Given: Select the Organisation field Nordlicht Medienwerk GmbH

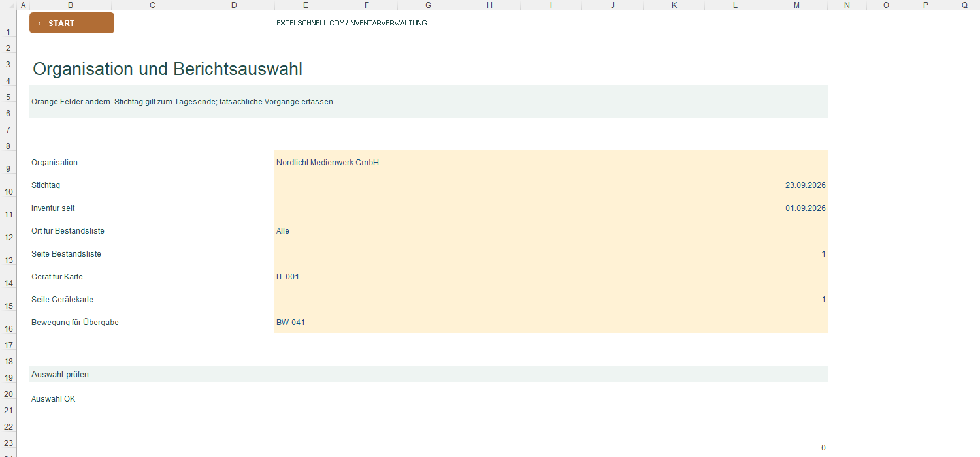Looking at the screenshot, I should pyautogui.click(x=551, y=162).
